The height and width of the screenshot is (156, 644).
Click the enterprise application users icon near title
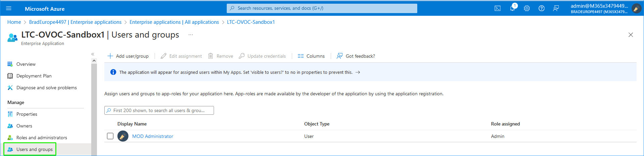pos(12,38)
